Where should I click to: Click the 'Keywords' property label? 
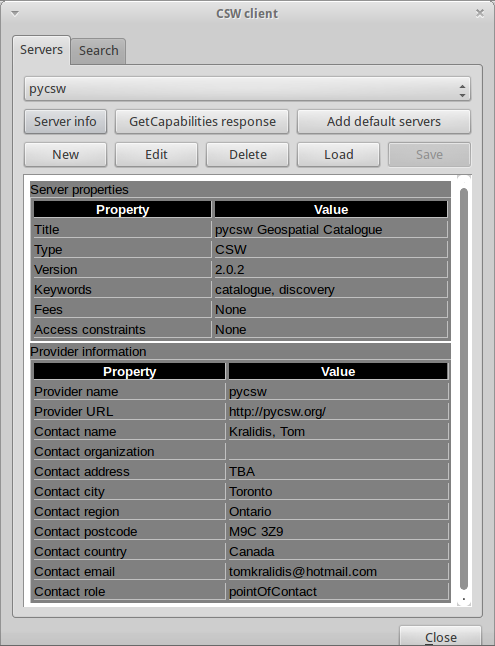[x=63, y=290]
